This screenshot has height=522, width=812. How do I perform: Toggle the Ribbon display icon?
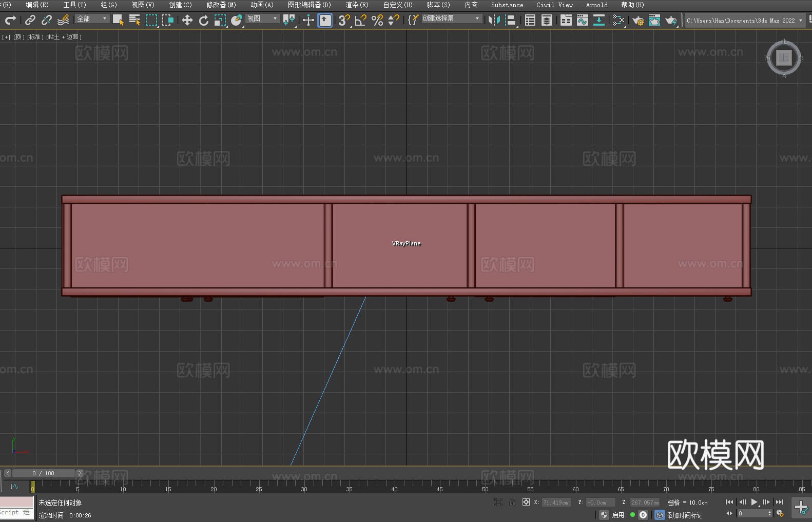point(566,20)
